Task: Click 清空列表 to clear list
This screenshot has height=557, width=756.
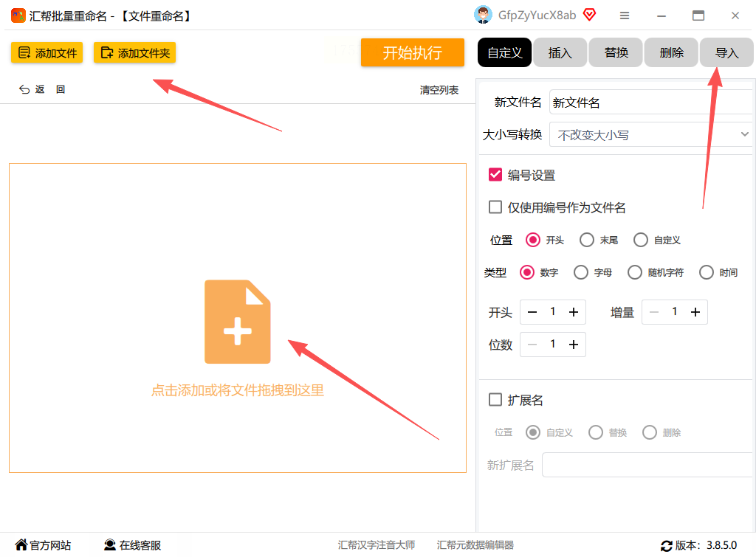Action: point(439,90)
